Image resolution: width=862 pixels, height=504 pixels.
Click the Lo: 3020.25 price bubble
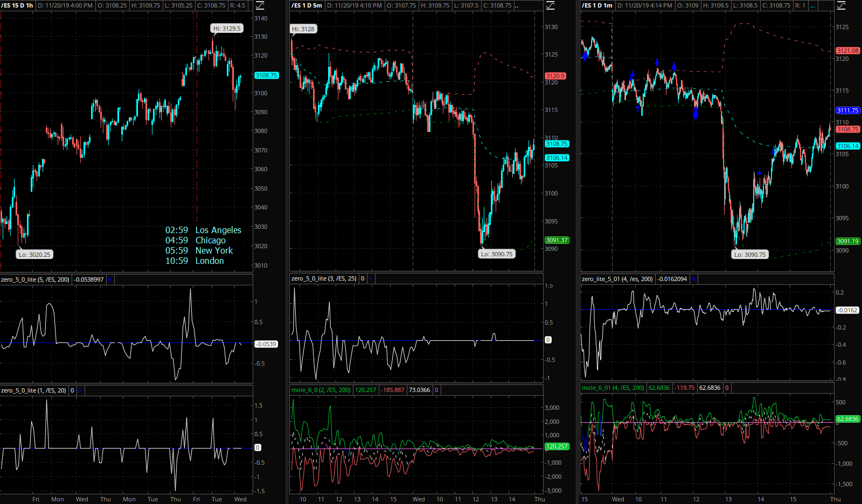coord(34,255)
